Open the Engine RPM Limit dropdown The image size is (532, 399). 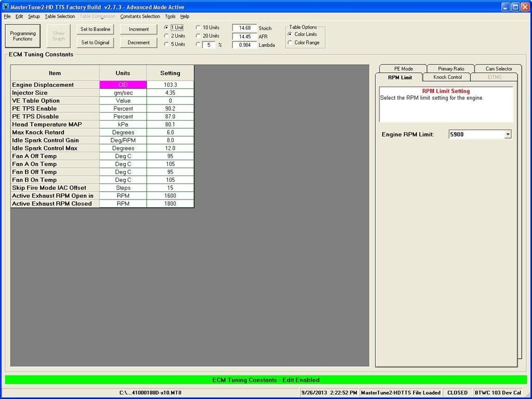pos(508,134)
